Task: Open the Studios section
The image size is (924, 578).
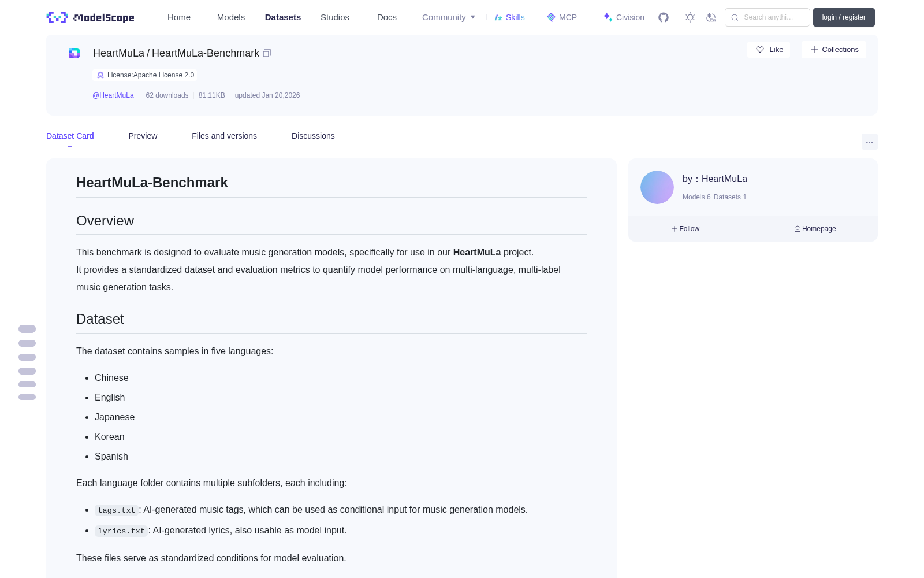Action: (x=335, y=17)
